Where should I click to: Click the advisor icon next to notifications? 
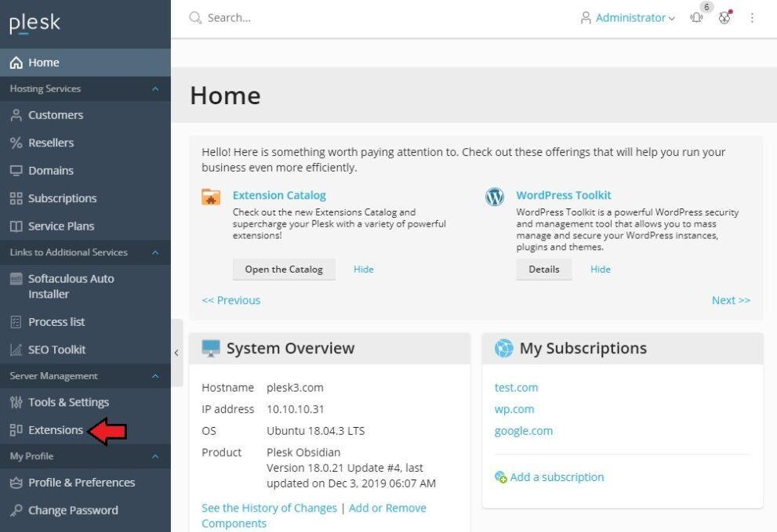(724, 18)
